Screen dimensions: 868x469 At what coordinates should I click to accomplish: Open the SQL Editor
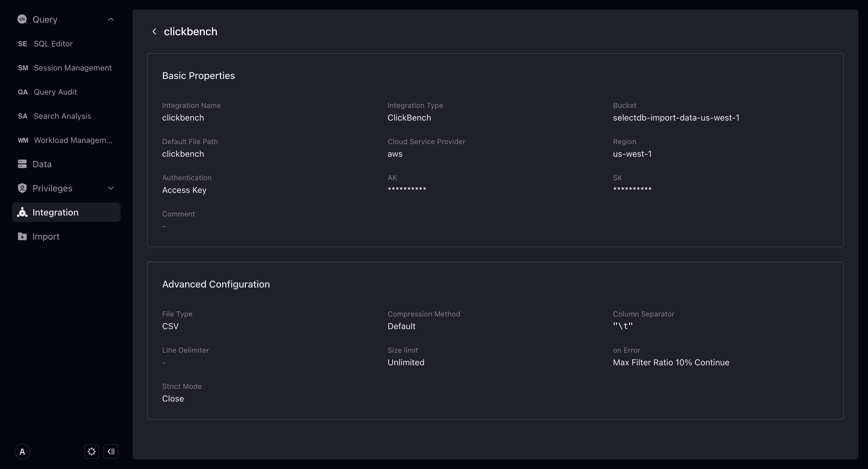[x=53, y=43]
